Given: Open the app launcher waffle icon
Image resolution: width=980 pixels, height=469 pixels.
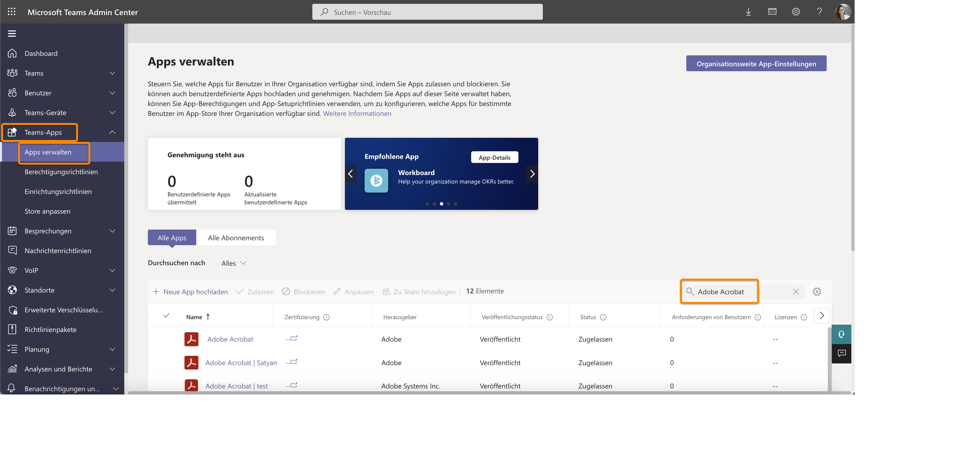Looking at the screenshot, I should point(11,12).
